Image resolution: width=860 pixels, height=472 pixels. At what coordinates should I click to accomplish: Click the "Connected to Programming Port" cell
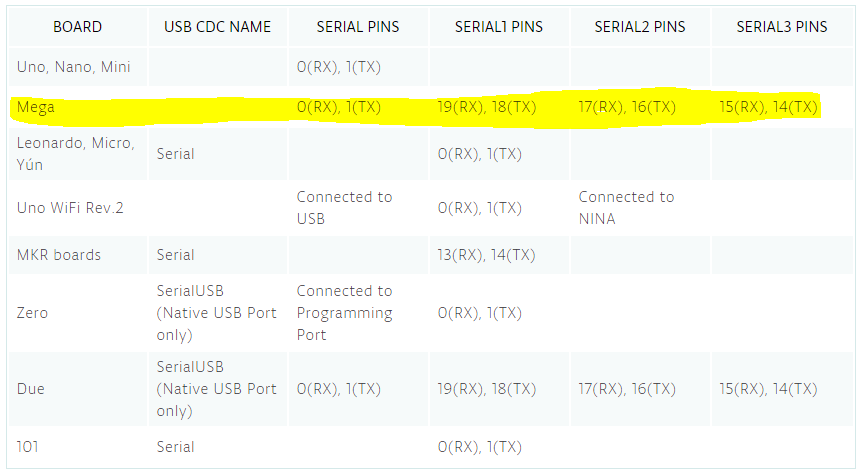[x=344, y=313]
